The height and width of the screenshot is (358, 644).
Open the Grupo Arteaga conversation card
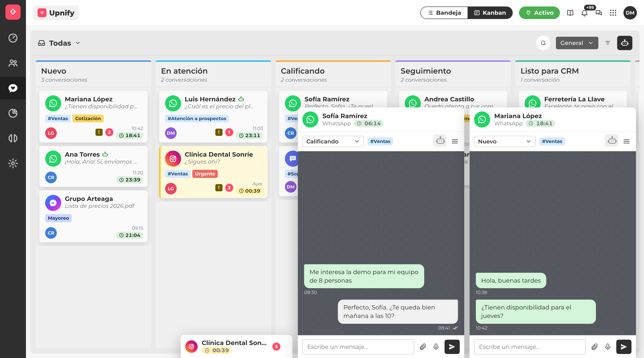click(x=93, y=216)
